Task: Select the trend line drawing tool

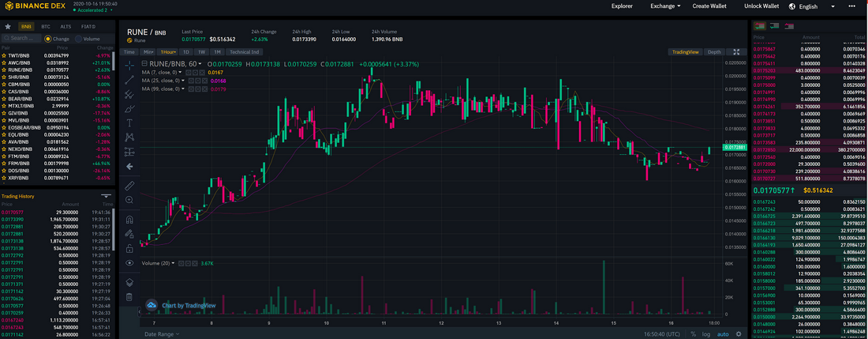Action: coord(129,80)
